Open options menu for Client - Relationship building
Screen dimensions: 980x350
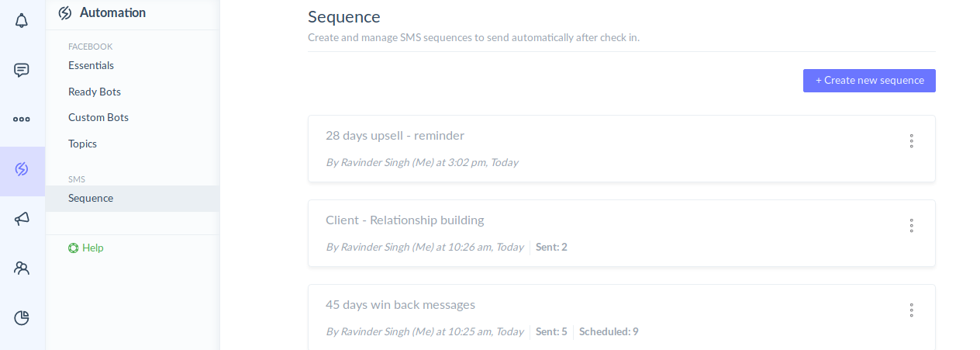point(911,226)
